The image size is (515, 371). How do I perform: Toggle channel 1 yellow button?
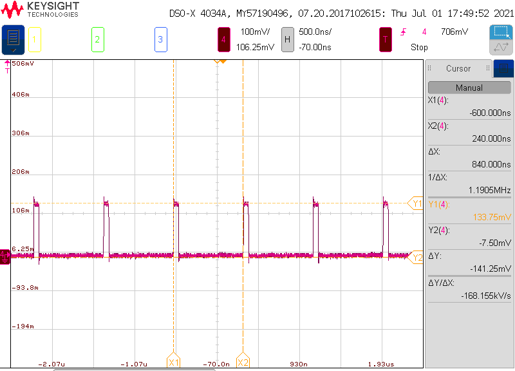[34, 40]
